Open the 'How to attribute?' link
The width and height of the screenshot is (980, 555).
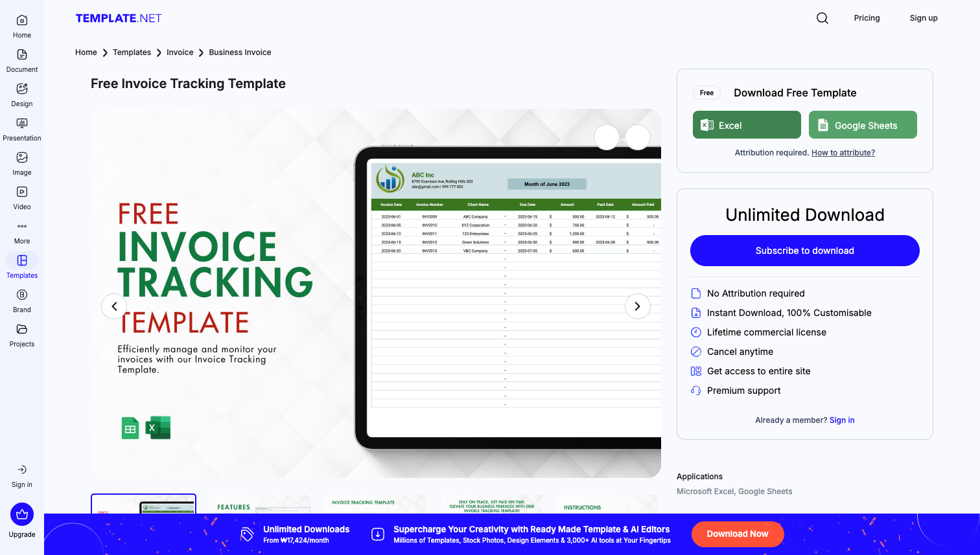843,152
